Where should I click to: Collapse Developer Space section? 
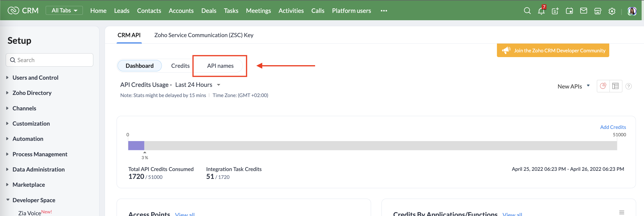[34, 200]
